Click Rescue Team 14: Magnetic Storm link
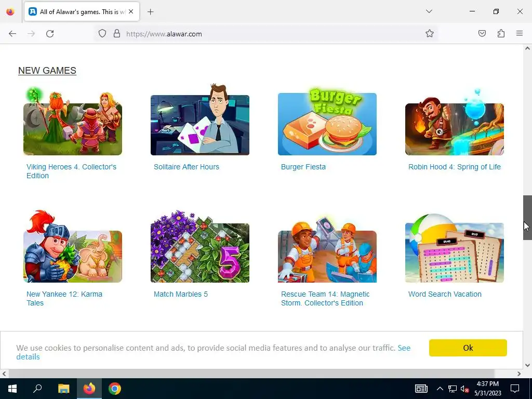The height and width of the screenshot is (399, 532). tap(325, 299)
